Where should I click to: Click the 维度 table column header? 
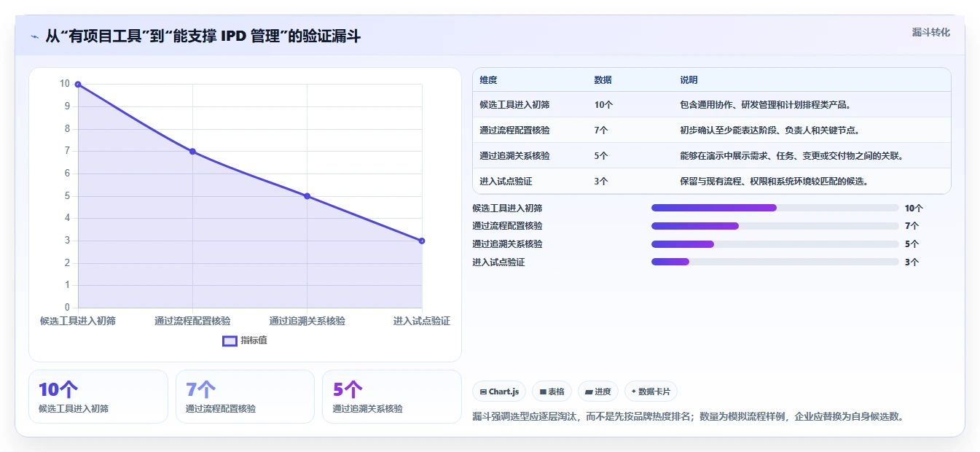click(488, 80)
